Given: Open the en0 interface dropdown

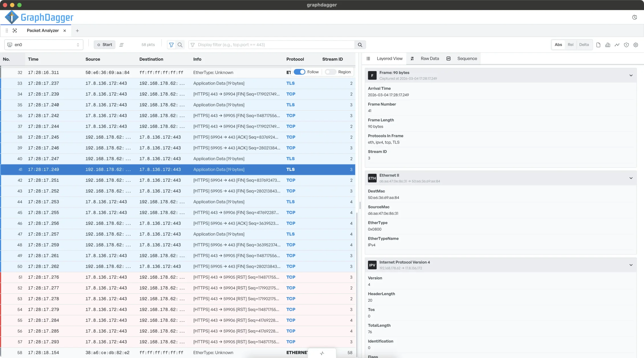Looking at the screenshot, I should click(44, 45).
